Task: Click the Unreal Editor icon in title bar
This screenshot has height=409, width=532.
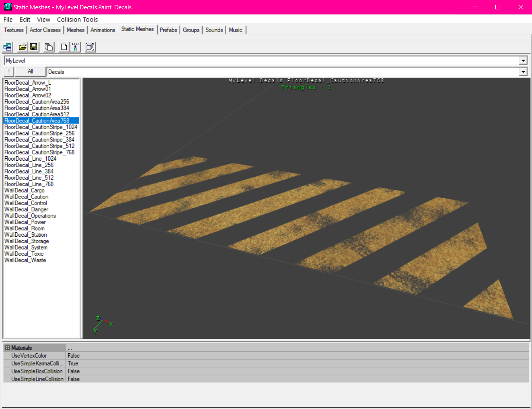Action: tap(7, 7)
